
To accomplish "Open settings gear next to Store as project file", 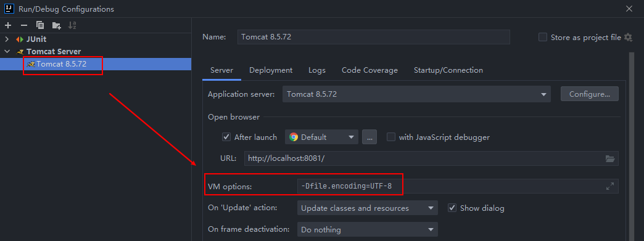I will click(628, 38).
